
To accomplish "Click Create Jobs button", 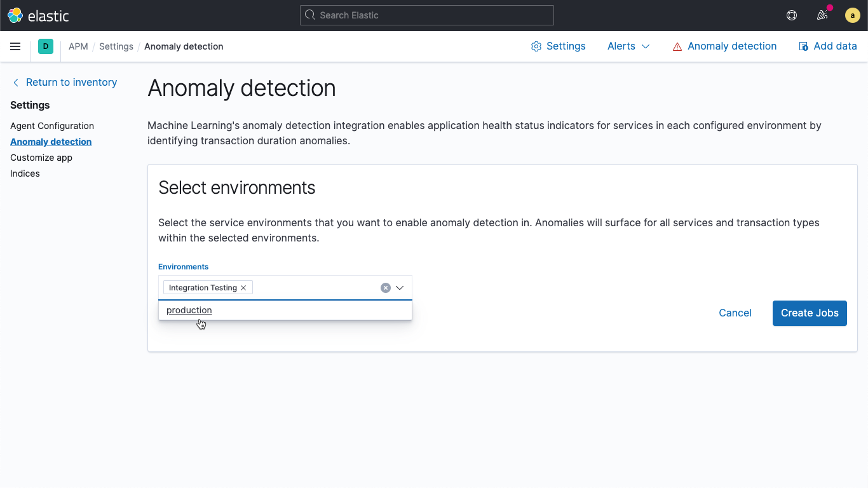I will (810, 313).
